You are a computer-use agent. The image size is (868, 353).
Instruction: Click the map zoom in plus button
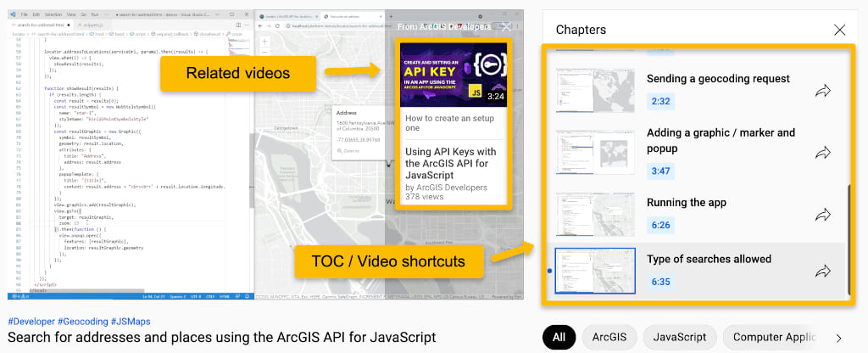264,42
